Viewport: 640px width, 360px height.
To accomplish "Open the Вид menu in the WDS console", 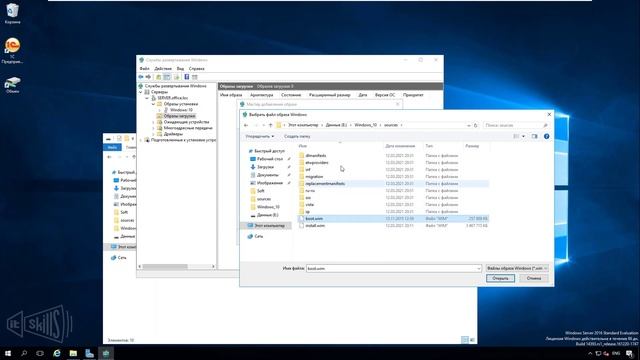I will click(180, 69).
